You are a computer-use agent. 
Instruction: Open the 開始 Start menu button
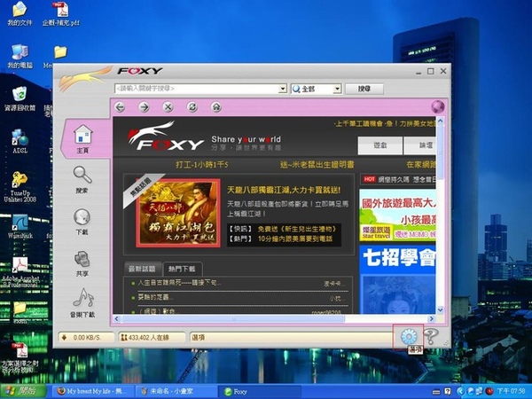[x=22, y=391]
